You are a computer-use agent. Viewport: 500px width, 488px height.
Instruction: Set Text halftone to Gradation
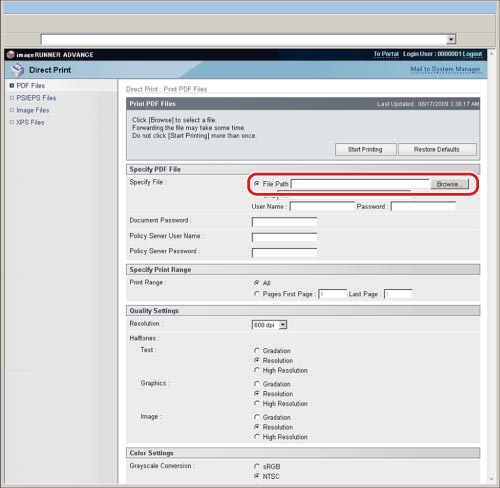pyautogui.click(x=257, y=350)
